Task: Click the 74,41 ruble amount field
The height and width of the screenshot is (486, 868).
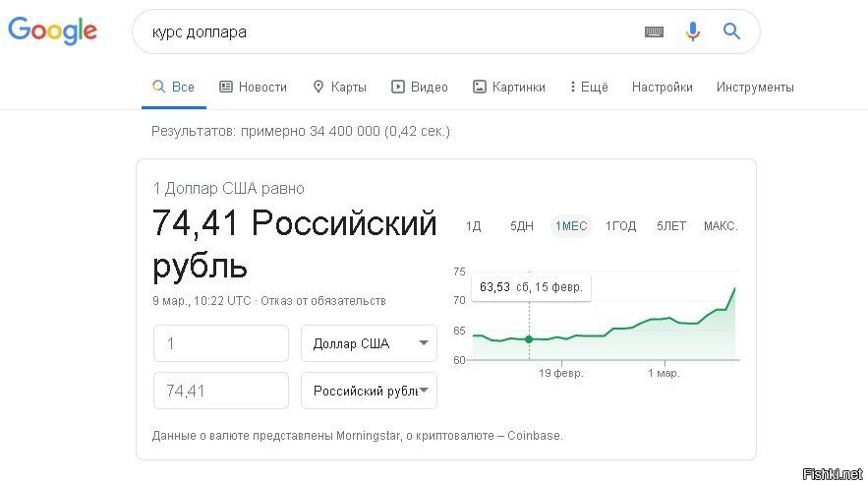Action: [221, 391]
